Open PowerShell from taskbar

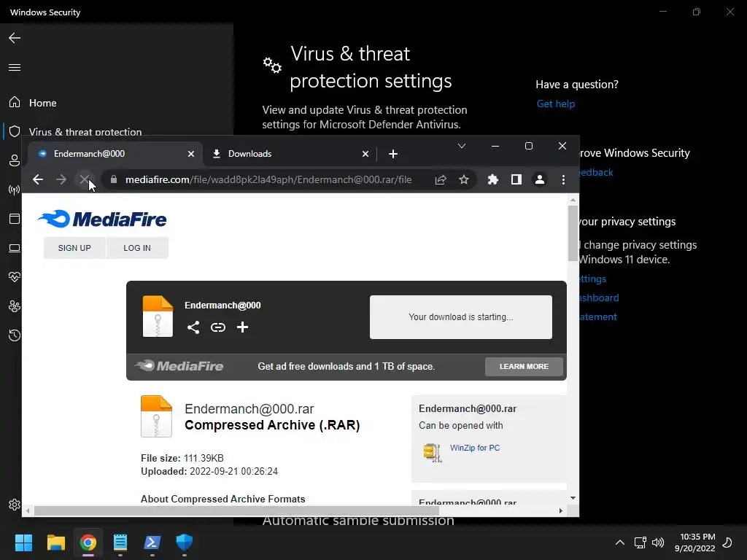(x=152, y=542)
